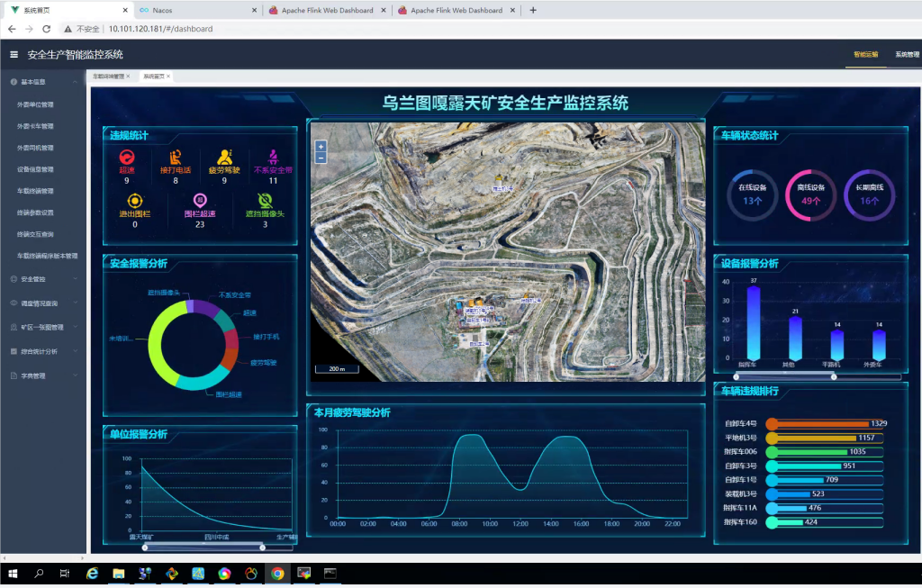Zoom in the map with plus button
This screenshot has height=588, width=922.
[x=321, y=147]
